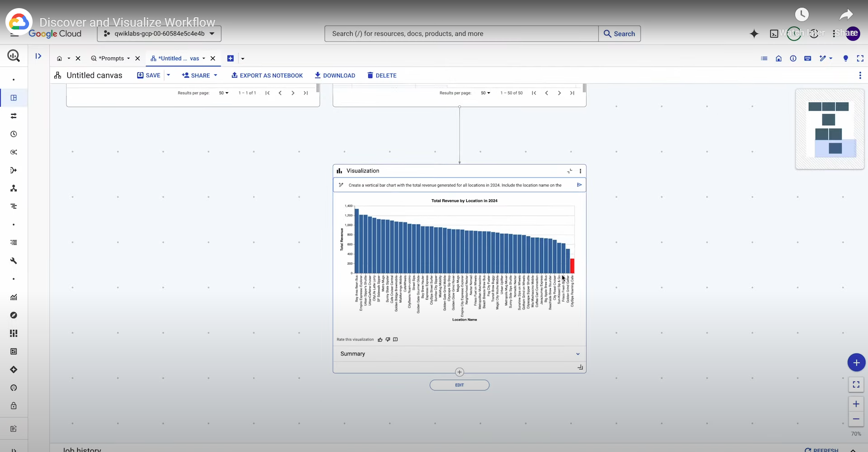Image resolution: width=868 pixels, height=452 pixels.
Task: Click EXPORT AS NOTEBOOK
Action: click(x=267, y=75)
